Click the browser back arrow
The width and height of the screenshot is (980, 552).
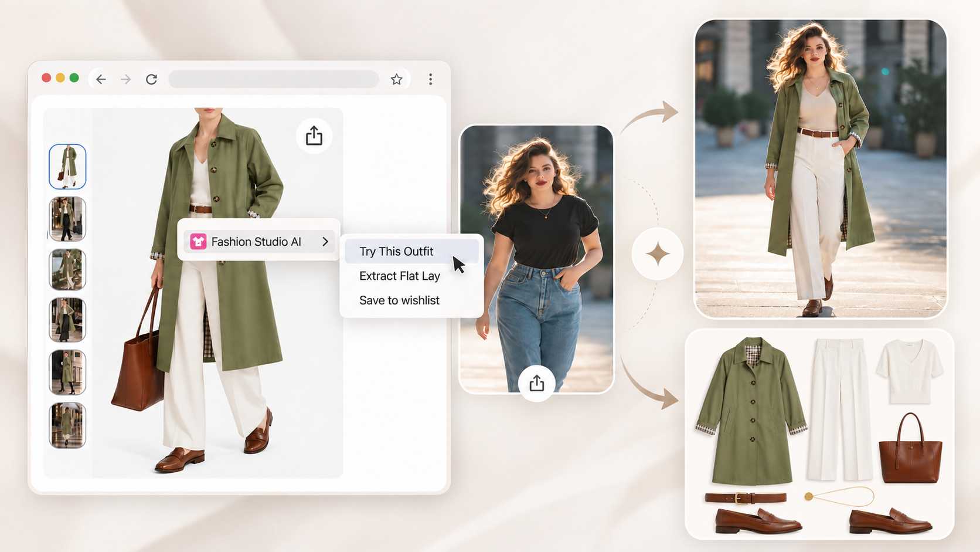pyautogui.click(x=101, y=79)
